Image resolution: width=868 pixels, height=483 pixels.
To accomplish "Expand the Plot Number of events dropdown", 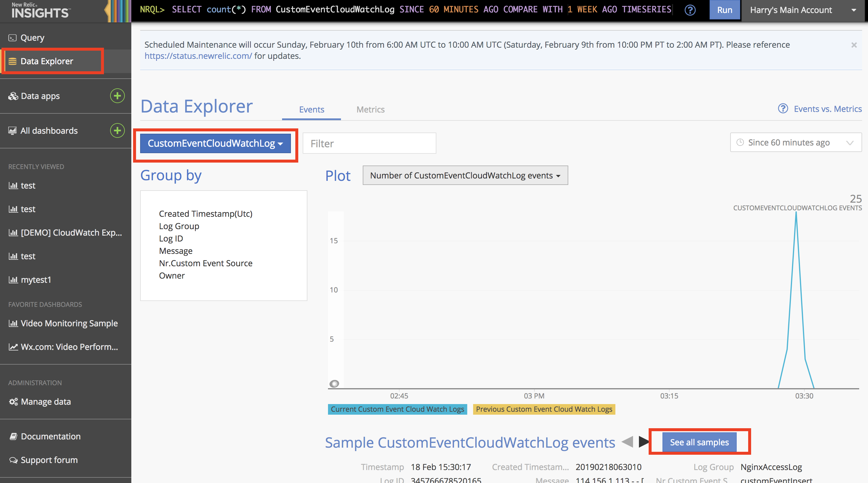I will [x=465, y=176].
